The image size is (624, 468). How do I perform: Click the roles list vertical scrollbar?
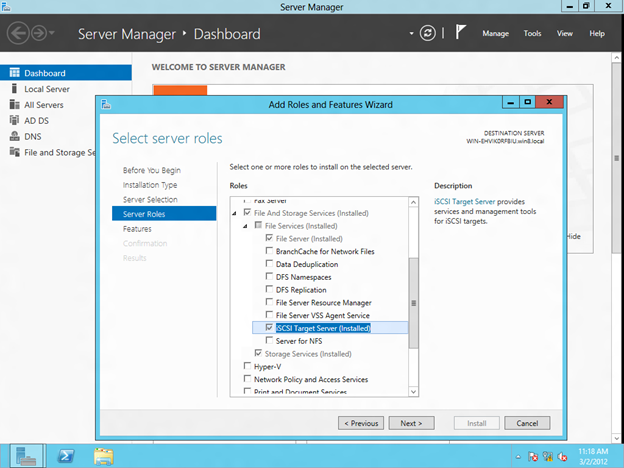coord(413,300)
